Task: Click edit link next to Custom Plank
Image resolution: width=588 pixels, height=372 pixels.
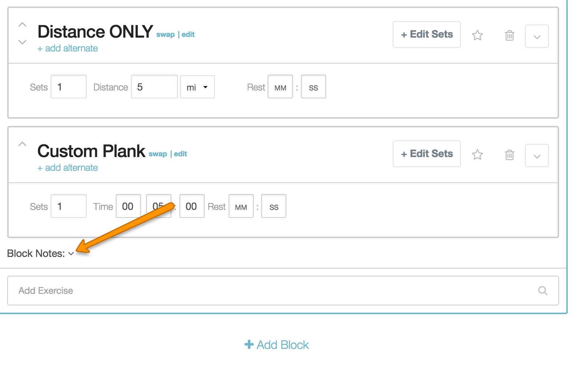Action: pos(180,154)
